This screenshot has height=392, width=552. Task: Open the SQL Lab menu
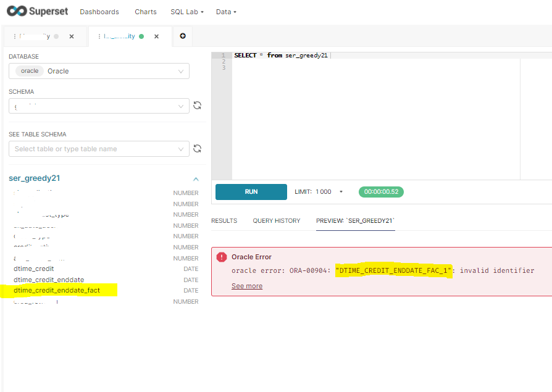point(186,11)
